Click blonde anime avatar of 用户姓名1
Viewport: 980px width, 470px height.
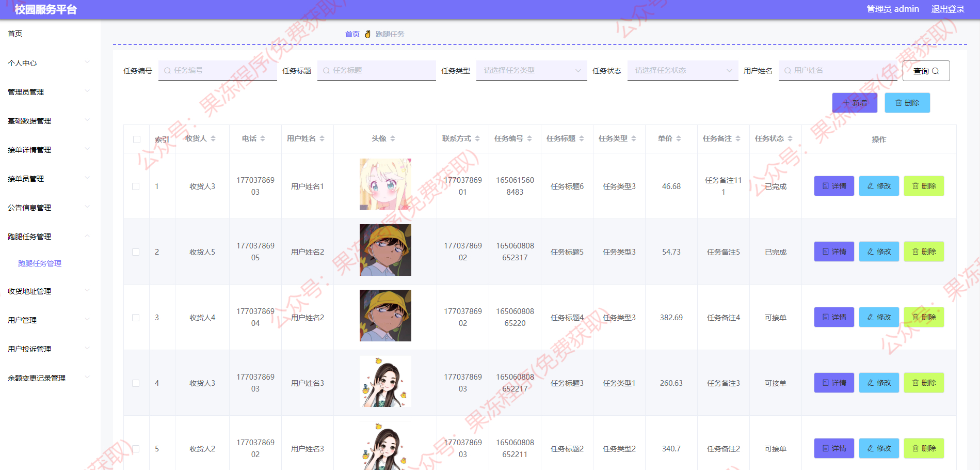pos(385,184)
